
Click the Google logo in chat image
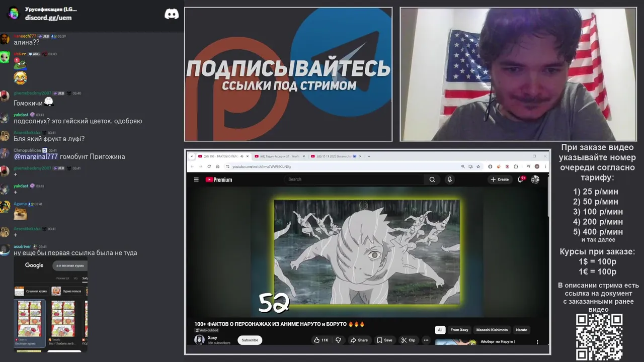click(x=34, y=265)
